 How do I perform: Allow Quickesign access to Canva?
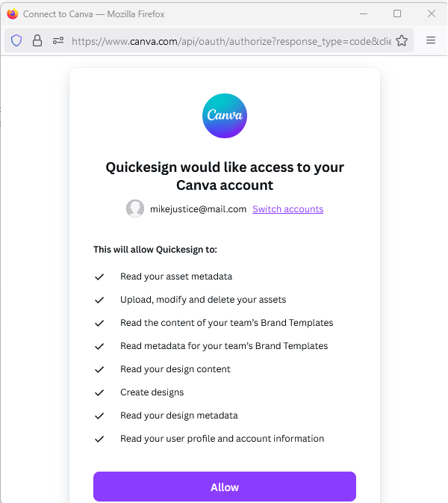click(x=225, y=487)
